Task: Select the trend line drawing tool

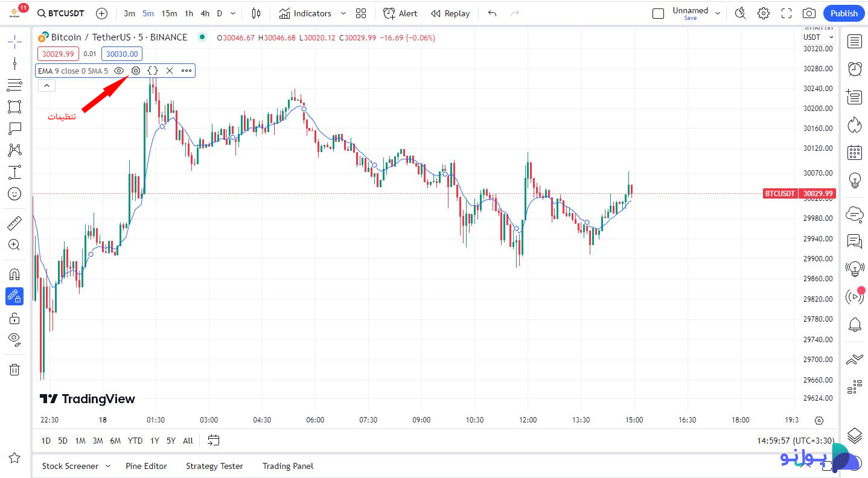Action: [14, 63]
